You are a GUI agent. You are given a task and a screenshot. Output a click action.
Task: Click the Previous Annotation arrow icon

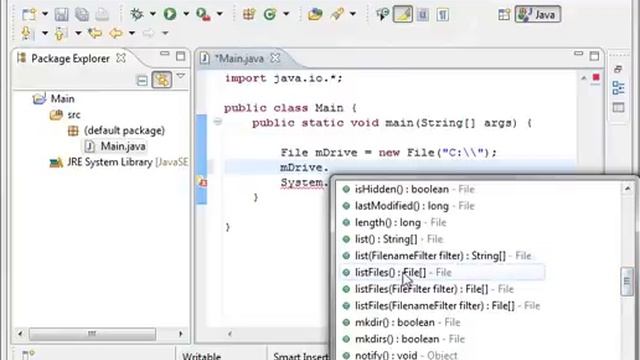pyautogui.click(x=60, y=33)
